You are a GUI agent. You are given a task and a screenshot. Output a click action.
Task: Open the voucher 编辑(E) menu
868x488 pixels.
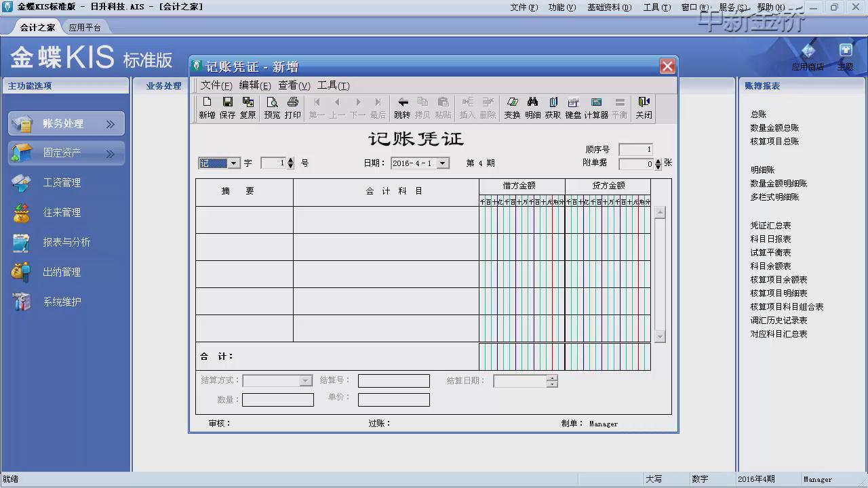click(x=255, y=85)
